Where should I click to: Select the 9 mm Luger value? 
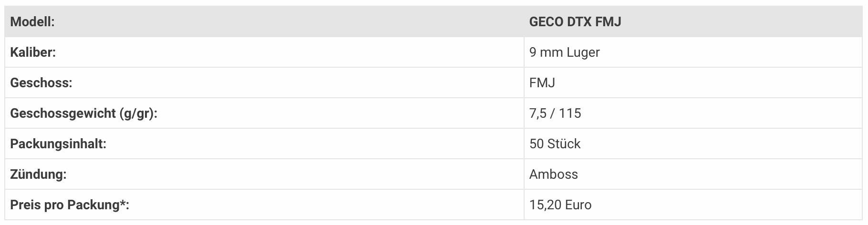[x=564, y=52]
